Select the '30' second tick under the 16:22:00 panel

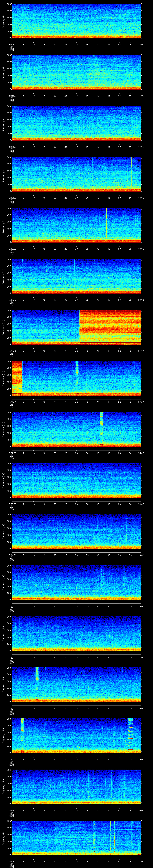[x=77, y=453]
